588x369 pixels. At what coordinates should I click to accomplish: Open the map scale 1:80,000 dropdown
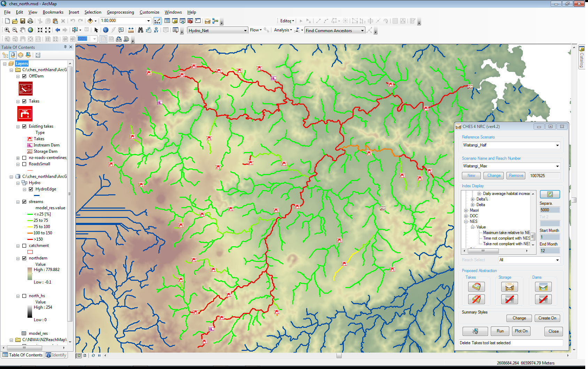click(x=148, y=21)
